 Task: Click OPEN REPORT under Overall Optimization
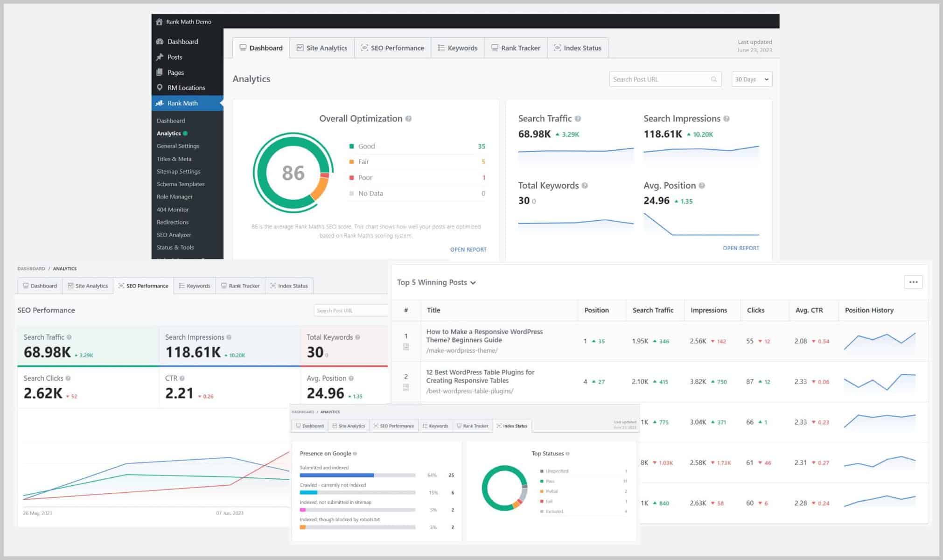tap(468, 250)
